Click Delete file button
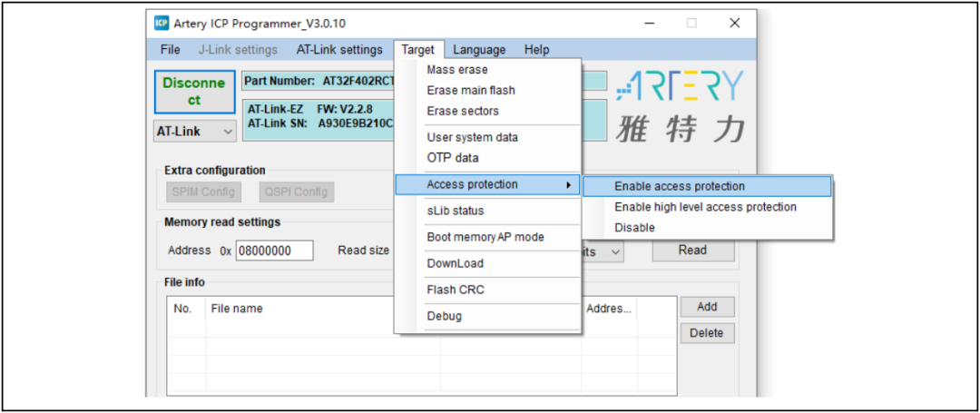The height and width of the screenshot is (413, 980). [707, 333]
